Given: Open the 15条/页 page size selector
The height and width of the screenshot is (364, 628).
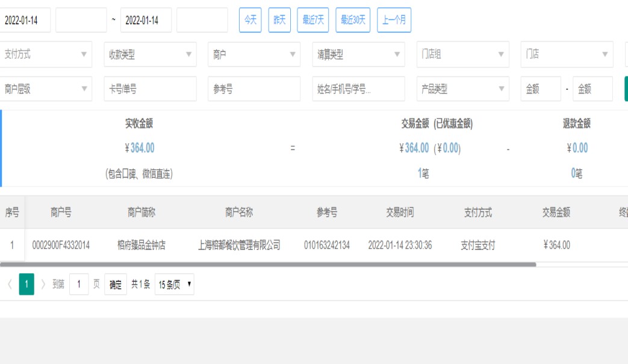Looking at the screenshot, I should [x=175, y=284].
